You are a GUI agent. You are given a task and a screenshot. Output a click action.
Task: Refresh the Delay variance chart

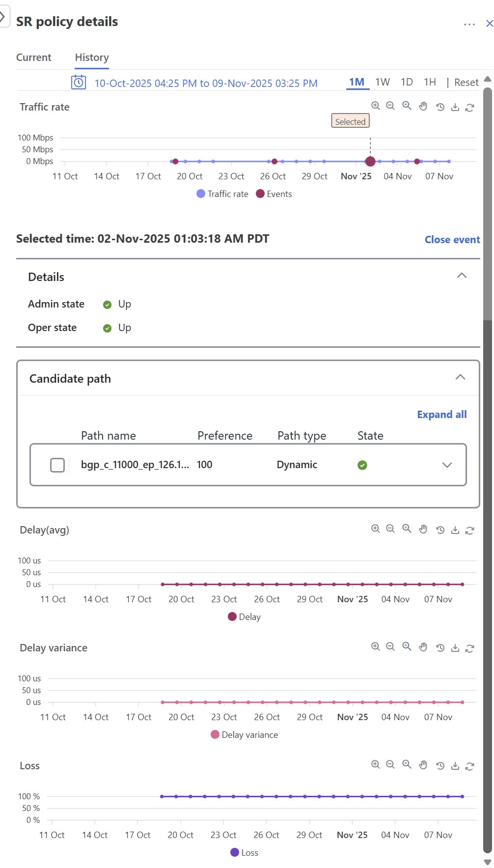[x=469, y=648]
